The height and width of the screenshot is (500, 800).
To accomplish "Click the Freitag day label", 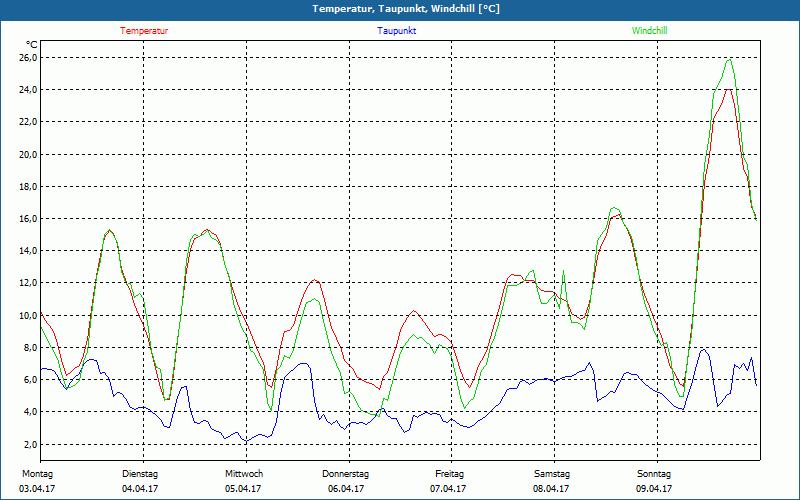I will point(450,473).
